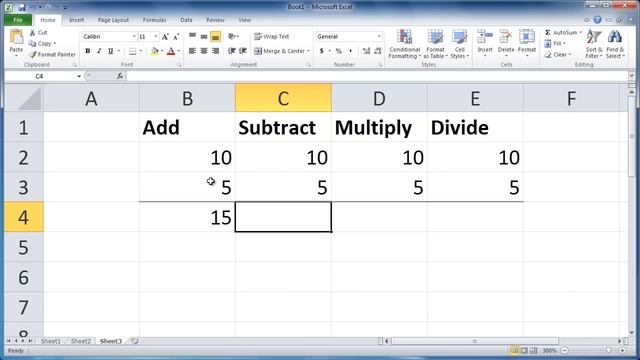The image size is (640, 360).
Task: Select row 5 header
Action: click(23, 247)
